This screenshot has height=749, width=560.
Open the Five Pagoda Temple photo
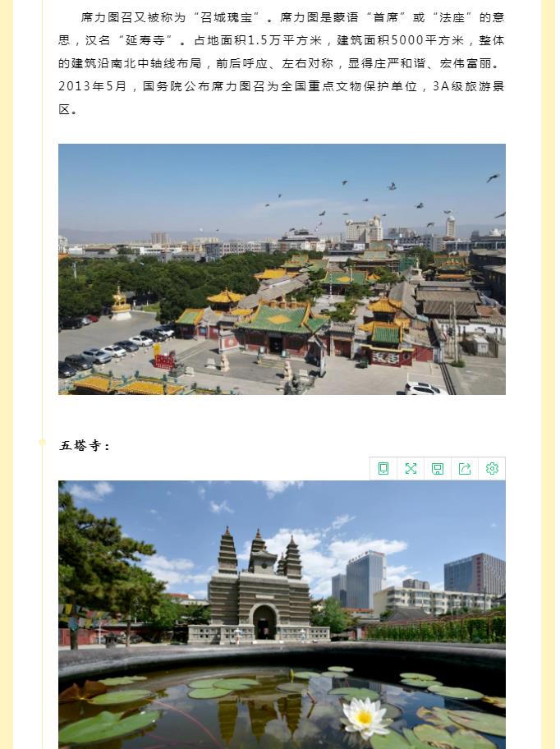(x=282, y=614)
